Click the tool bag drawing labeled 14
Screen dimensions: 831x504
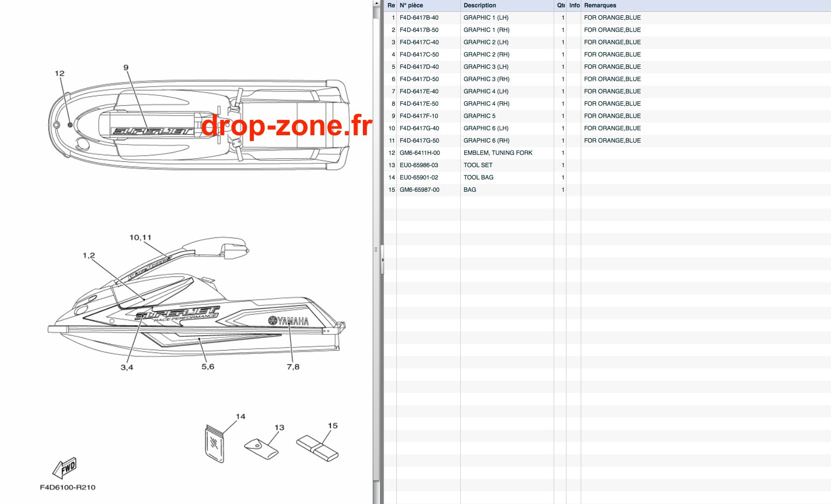(214, 444)
